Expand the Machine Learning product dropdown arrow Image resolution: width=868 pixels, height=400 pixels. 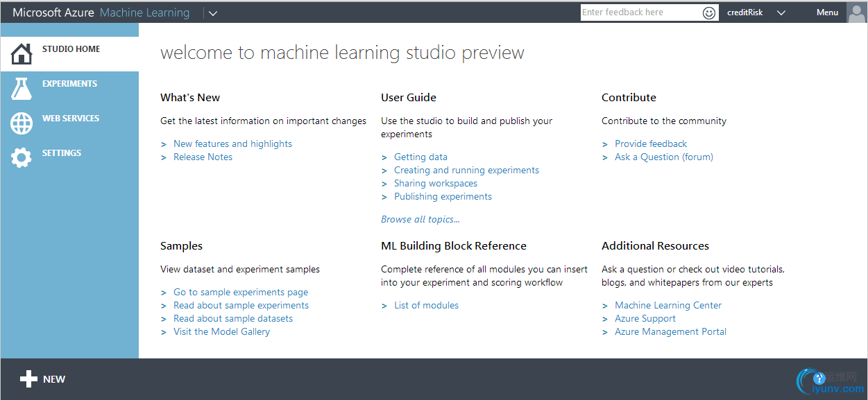[x=213, y=13]
